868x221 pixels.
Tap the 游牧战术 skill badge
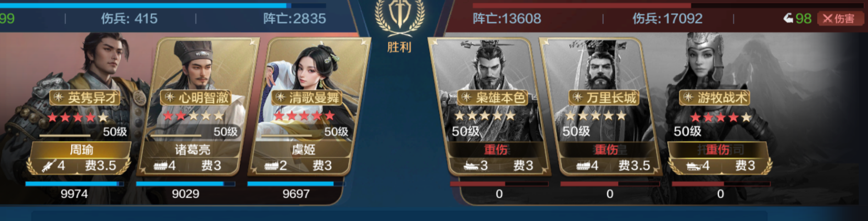pos(715,97)
